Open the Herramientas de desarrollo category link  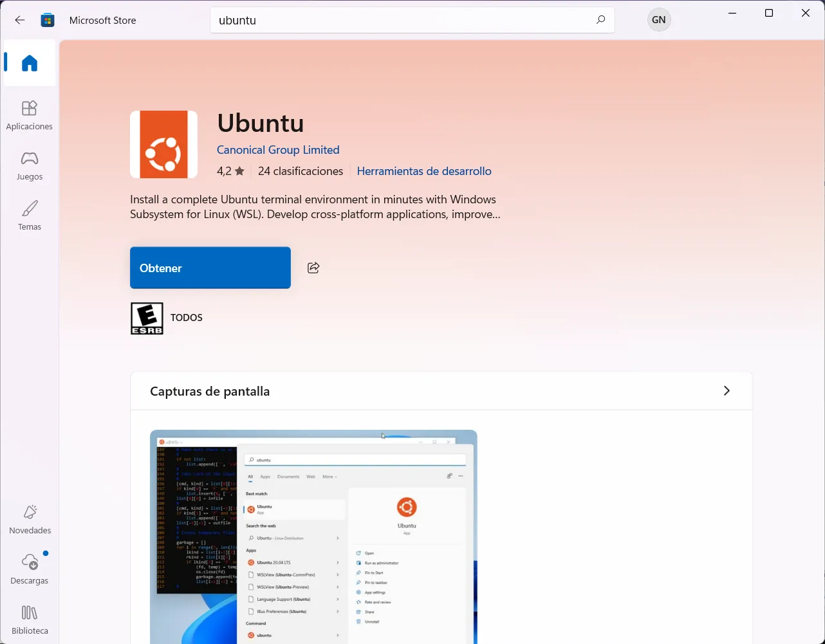424,171
